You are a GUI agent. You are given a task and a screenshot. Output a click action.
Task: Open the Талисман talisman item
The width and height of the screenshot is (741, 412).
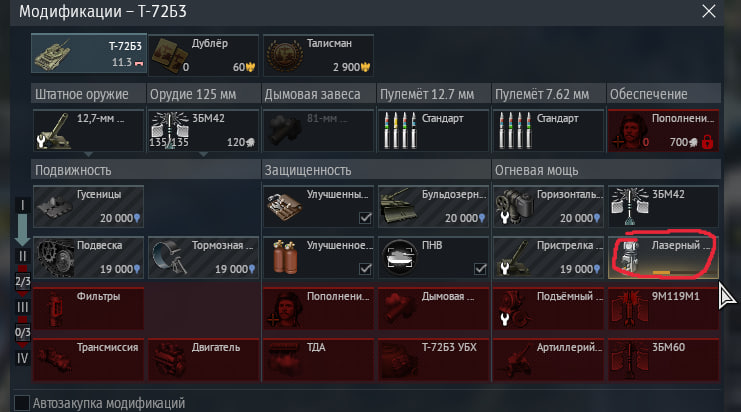pyautogui.click(x=319, y=55)
